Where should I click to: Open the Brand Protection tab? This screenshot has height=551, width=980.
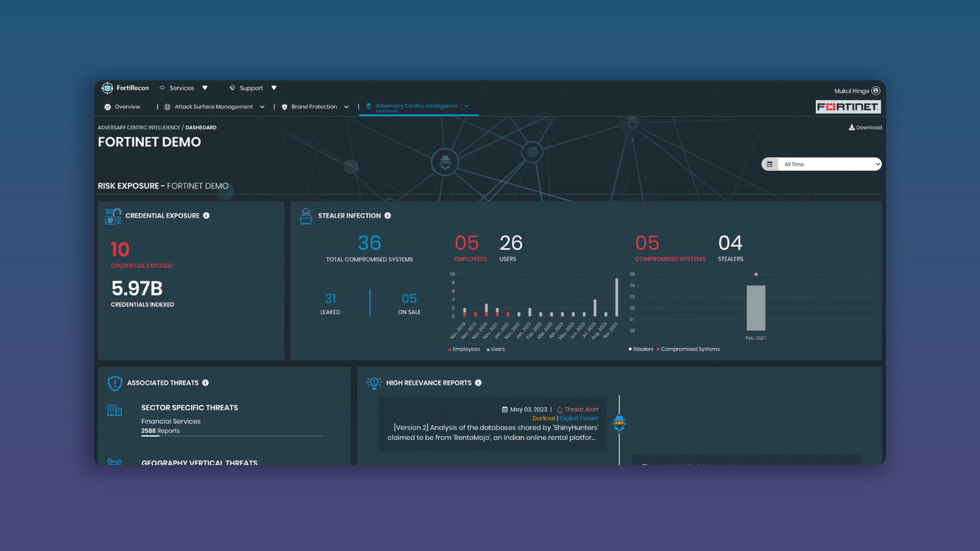pos(314,107)
